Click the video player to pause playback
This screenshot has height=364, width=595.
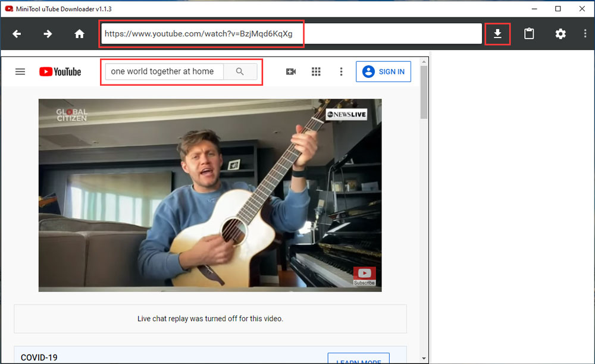tap(210, 195)
